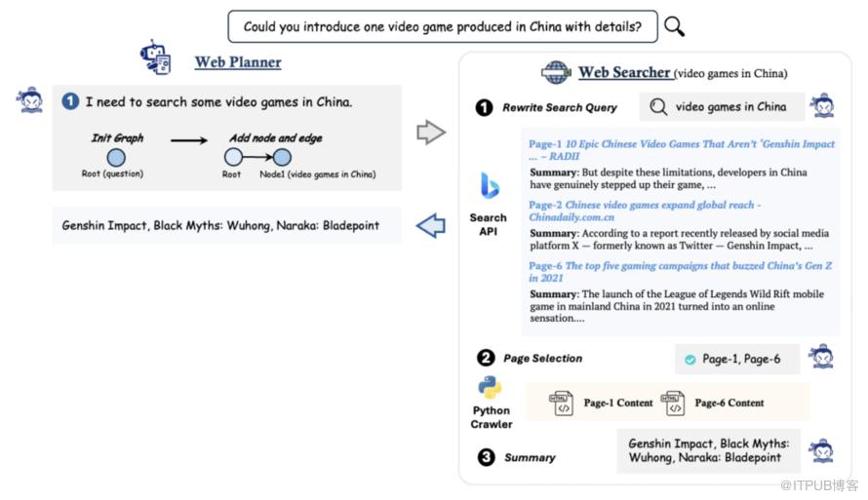Click the step 3 Summary number badge
This screenshot has width=868, height=500.
tap(485, 457)
